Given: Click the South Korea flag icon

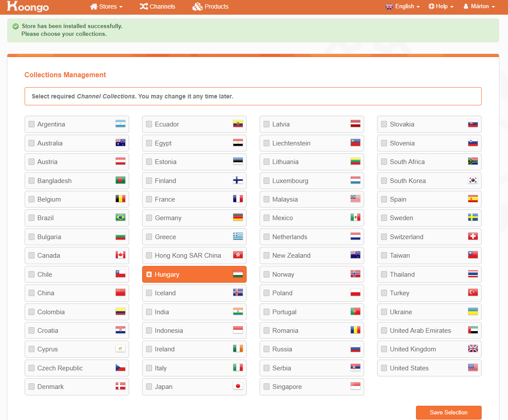Looking at the screenshot, I should [x=473, y=180].
